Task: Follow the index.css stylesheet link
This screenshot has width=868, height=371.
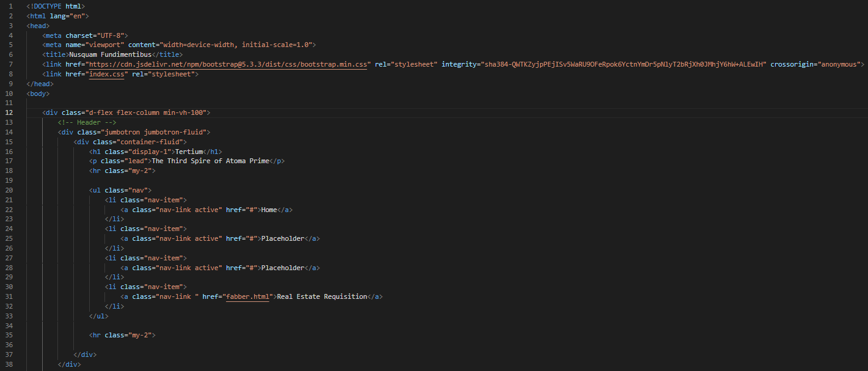Action: tap(107, 74)
